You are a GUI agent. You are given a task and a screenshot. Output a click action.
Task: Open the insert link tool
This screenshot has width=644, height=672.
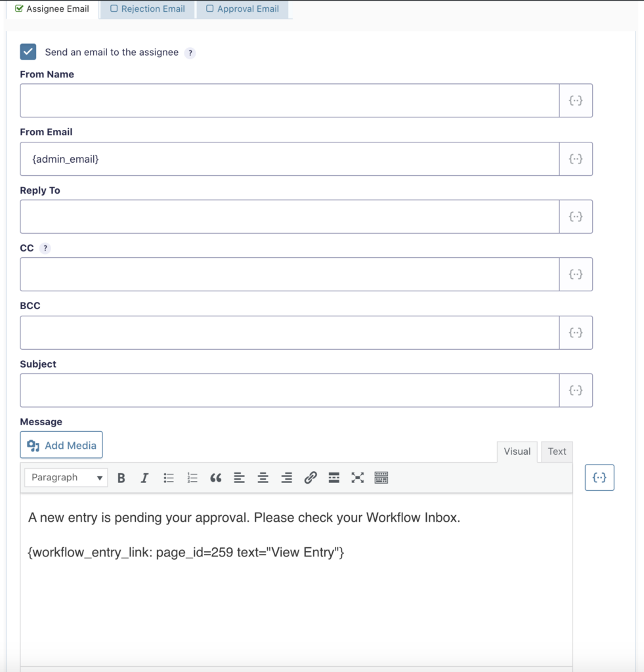point(311,478)
